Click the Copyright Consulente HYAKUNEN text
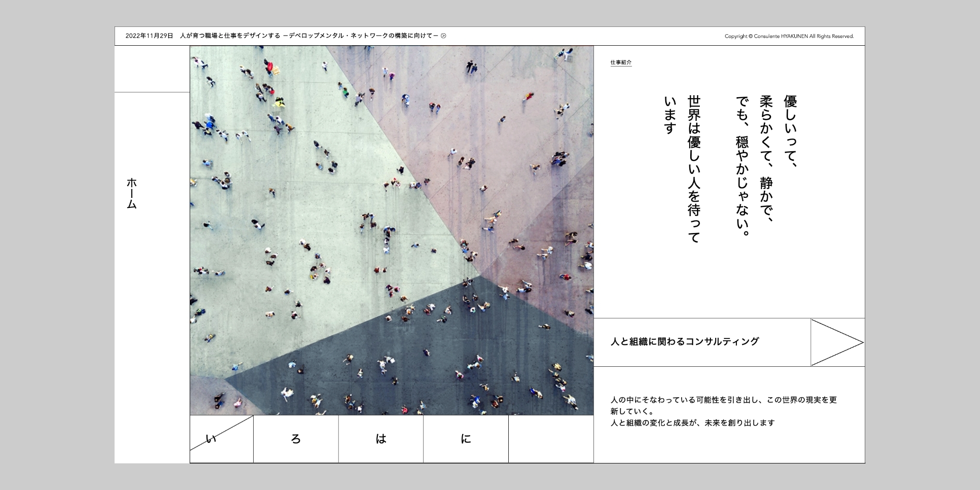The width and height of the screenshot is (980, 490). coord(789,36)
